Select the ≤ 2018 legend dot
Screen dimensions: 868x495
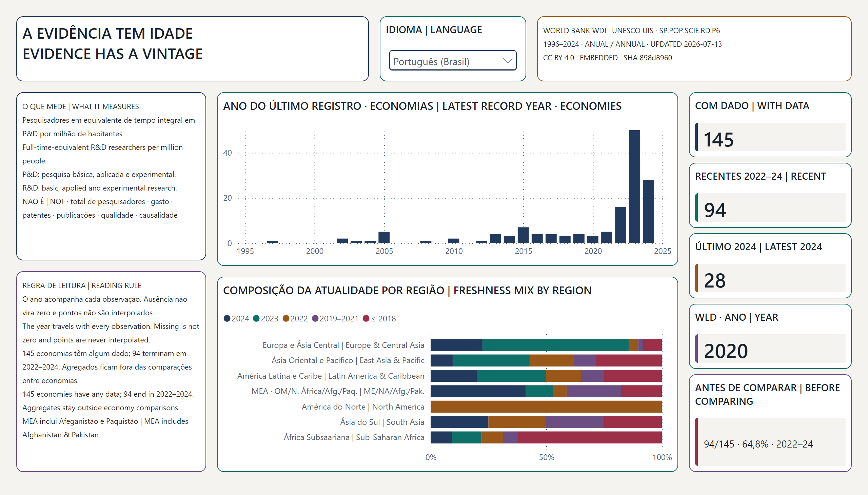(366, 319)
